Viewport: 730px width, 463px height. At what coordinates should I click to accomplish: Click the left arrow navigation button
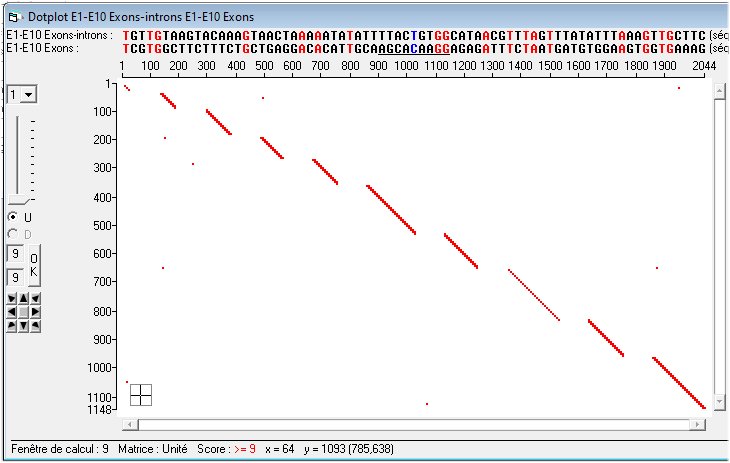pyautogui.click(x=11, y=312)
